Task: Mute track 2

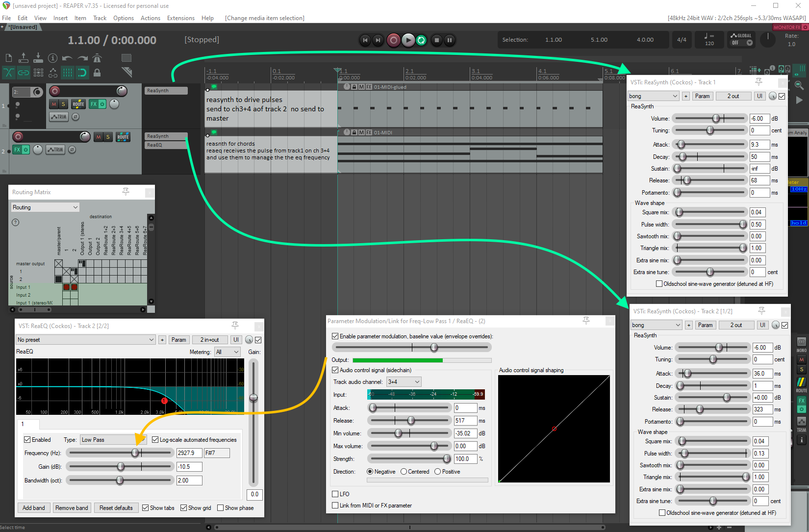Action: click(x=99, y=137)
